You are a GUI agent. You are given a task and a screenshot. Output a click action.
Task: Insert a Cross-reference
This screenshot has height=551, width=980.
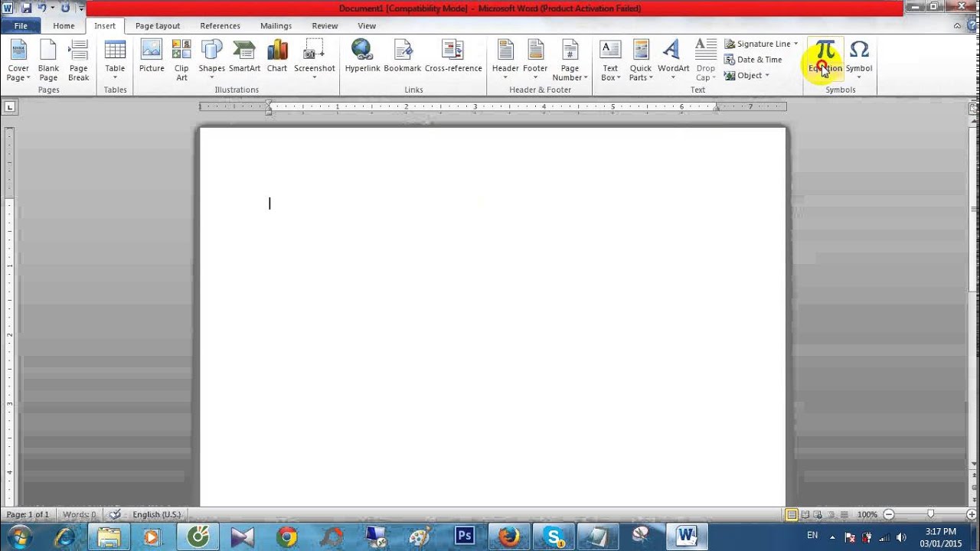[453, 57]
